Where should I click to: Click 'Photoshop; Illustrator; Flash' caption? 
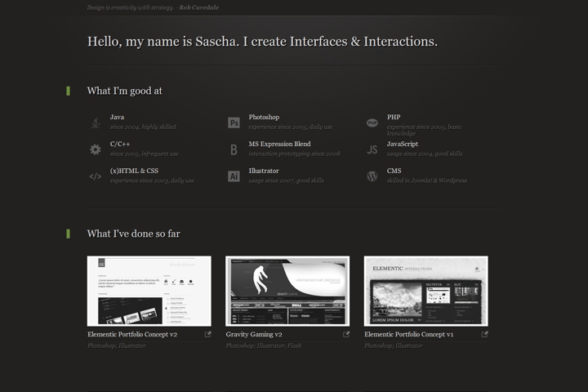pos(264,345)
